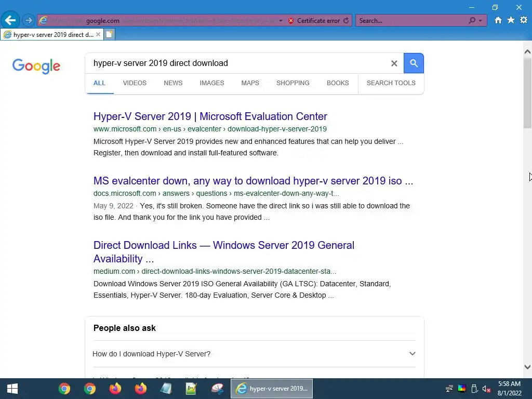Open the network status tray icon
Screen dimensions: 532x399
[449, 389]
